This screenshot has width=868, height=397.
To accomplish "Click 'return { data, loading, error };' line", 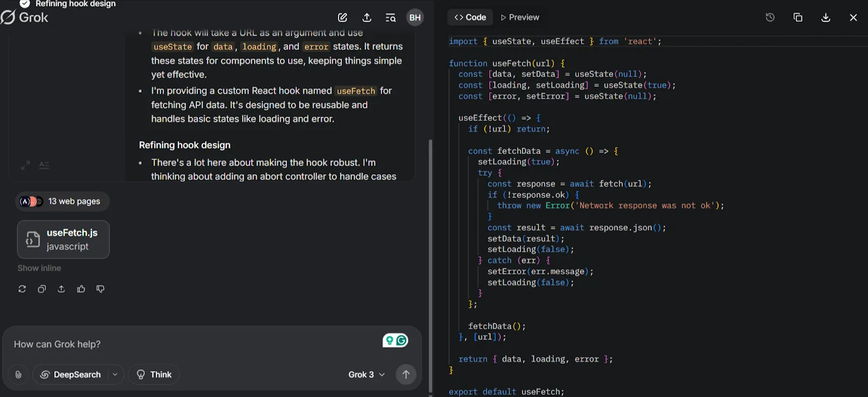I will (535, 359).
